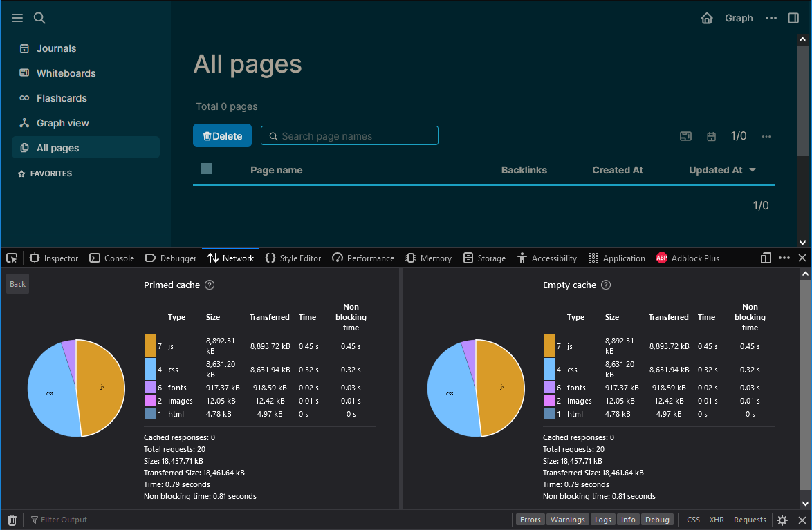Open the right sidebar with its toggle icon
This screenshot has width=812, height=530.
[793, 18]
